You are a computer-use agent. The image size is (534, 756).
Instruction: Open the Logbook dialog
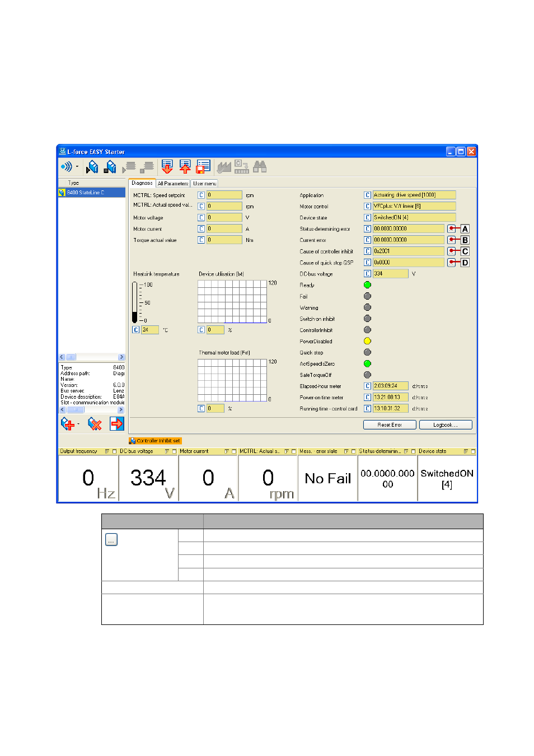point(446,425)
